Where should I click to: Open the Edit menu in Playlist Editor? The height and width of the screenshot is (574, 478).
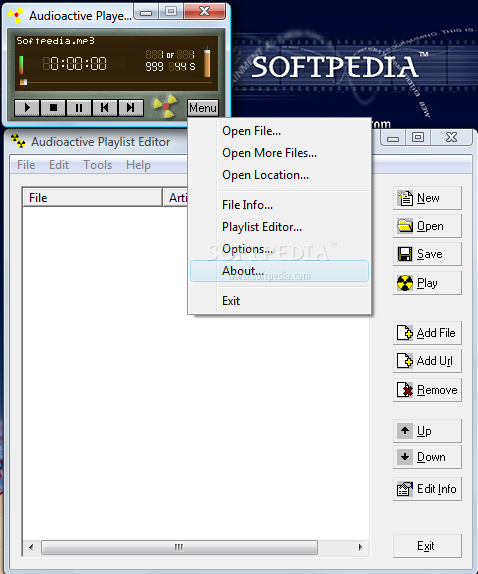click(59, 165)
